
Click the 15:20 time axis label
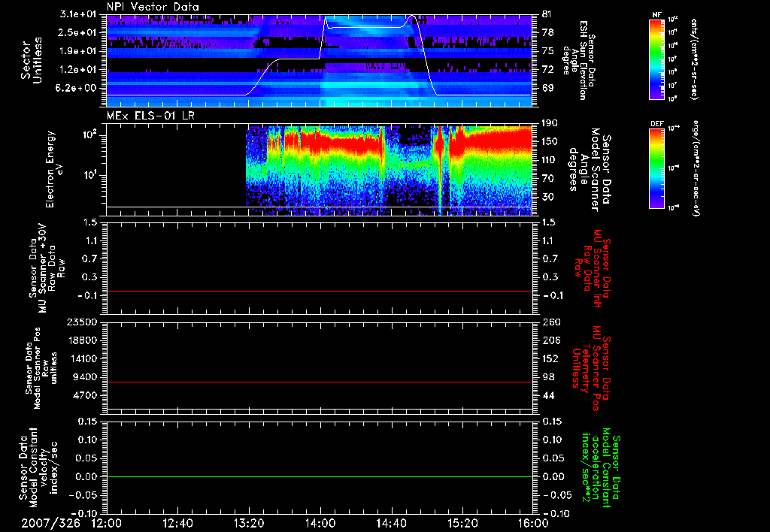click(462, 523)
